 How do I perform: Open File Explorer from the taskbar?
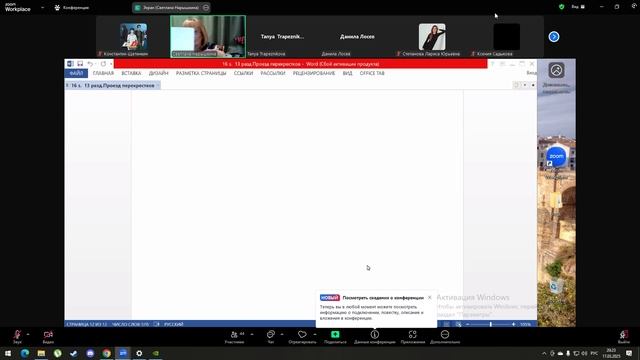coord(41,353)
